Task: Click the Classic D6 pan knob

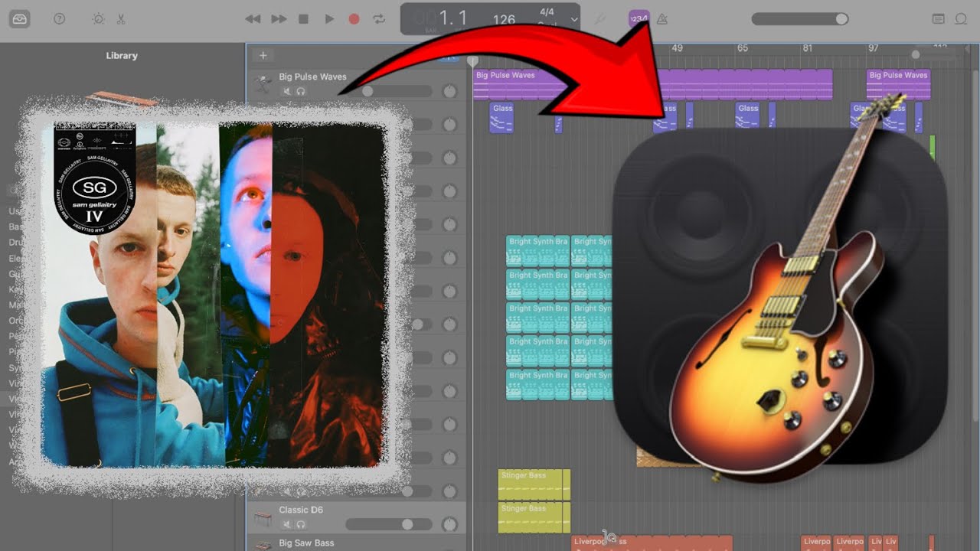Action: (449, 524)
